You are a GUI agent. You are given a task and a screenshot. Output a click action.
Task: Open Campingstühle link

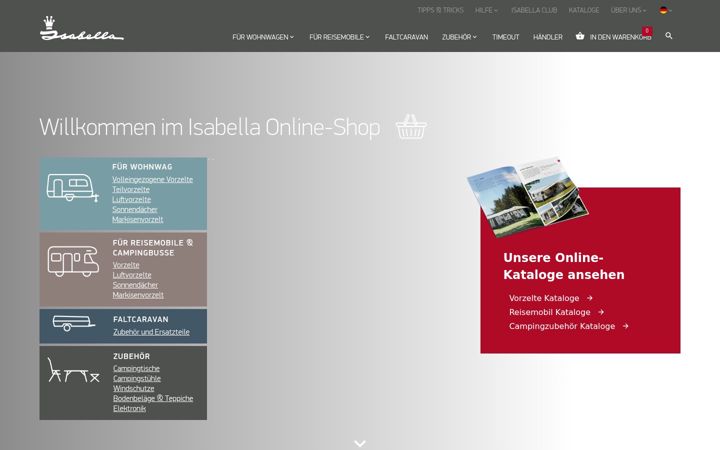coord(137,378)
